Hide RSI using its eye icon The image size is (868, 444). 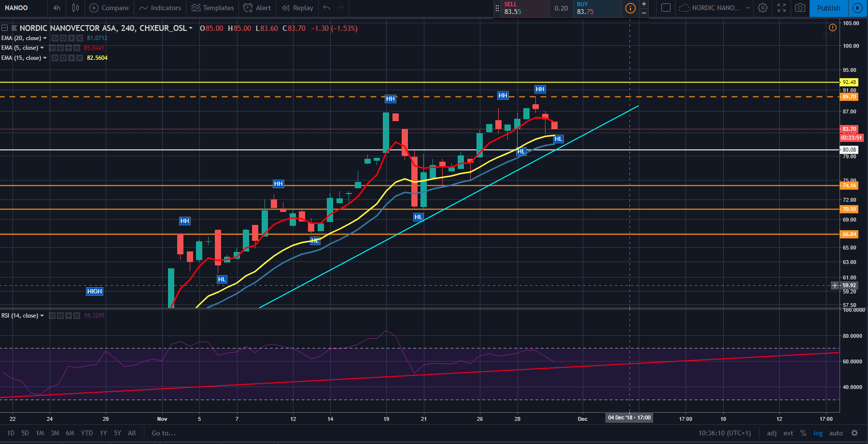pyautogui.click(x=52, y=316)
